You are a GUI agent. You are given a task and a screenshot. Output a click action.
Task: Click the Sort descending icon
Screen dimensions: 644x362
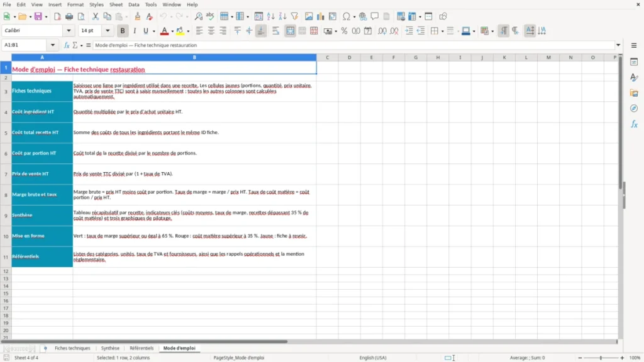click(282, 16)
